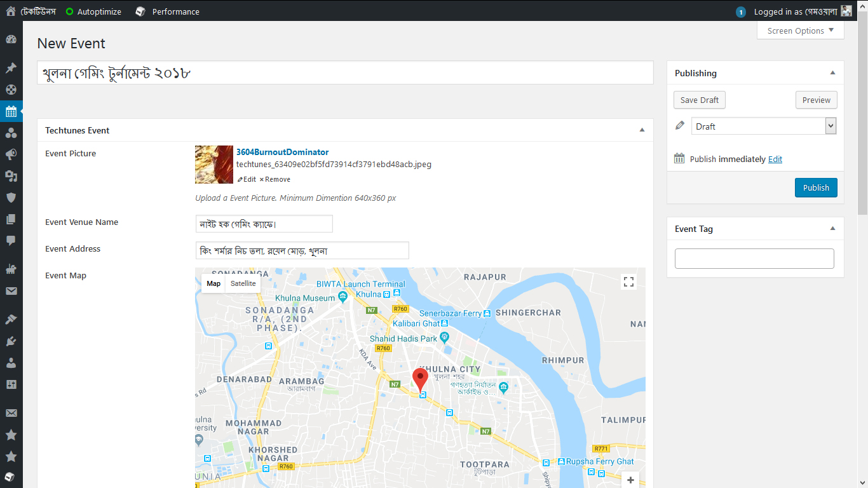Open Appearance via the paintbrush sidebar icon
The image size is (868, 488).
(11, 320)
